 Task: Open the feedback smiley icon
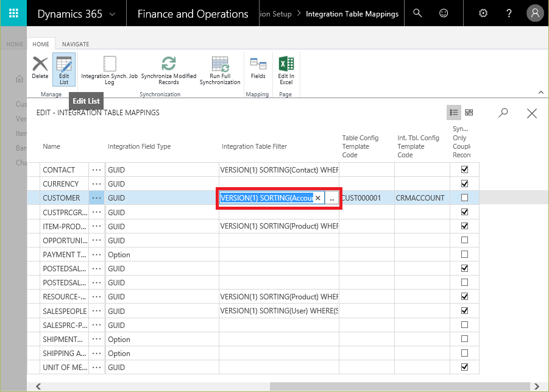[443, 13]
